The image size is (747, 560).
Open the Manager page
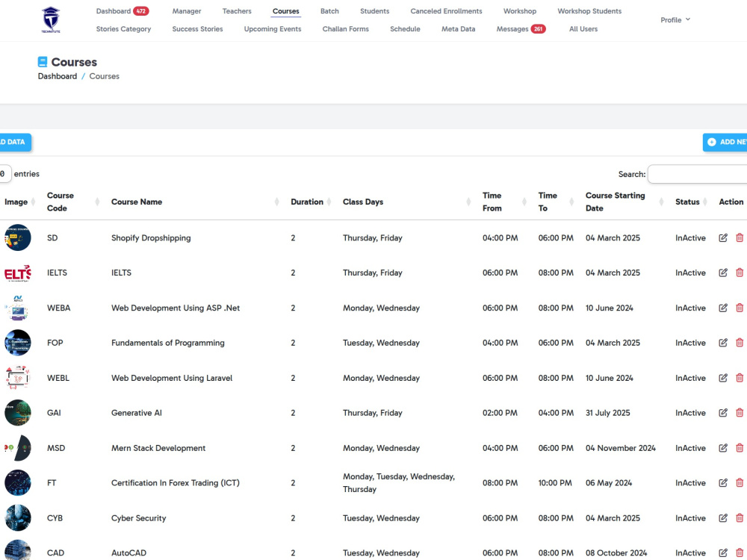point(187,11)
